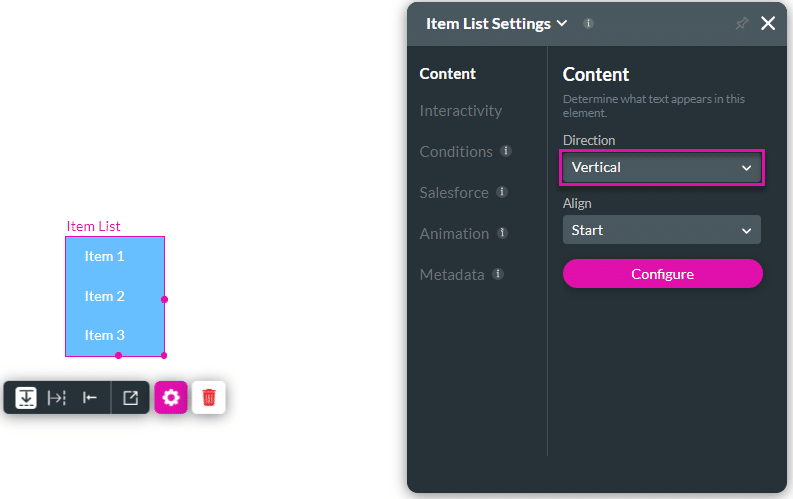Click the align to left edge icon
793x499 pixels.
pos(90,397)
